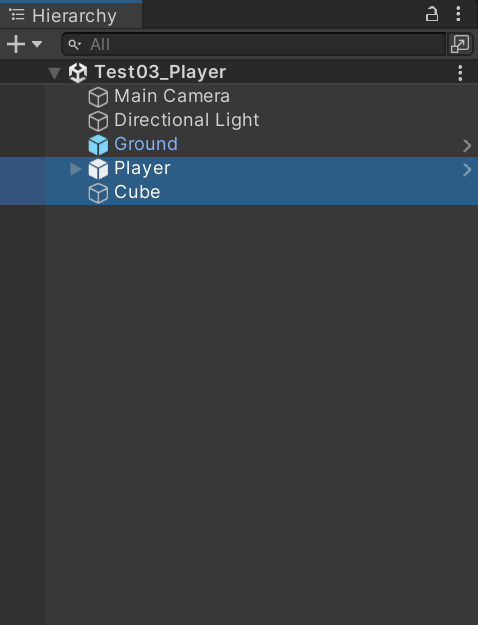Open the Player prefab using its right chevron
The width and height of the screenshot is (478, 625).
click(467, 170)
